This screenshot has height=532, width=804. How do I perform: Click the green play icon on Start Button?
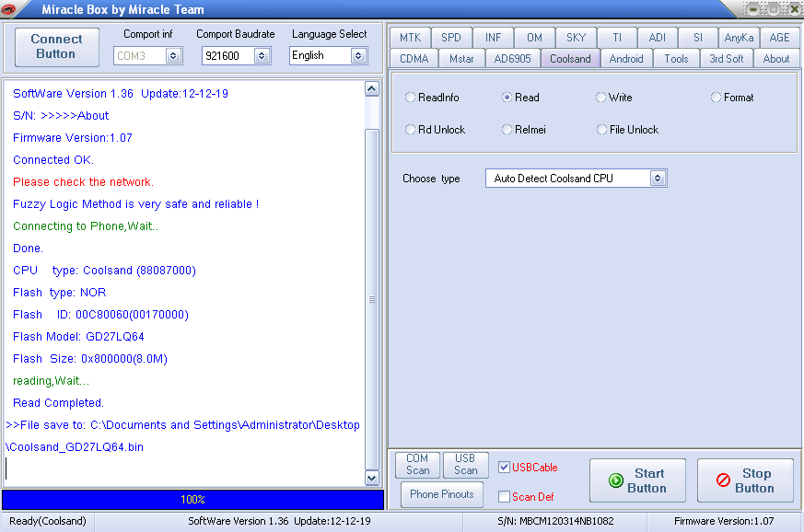tap(616, 480)
